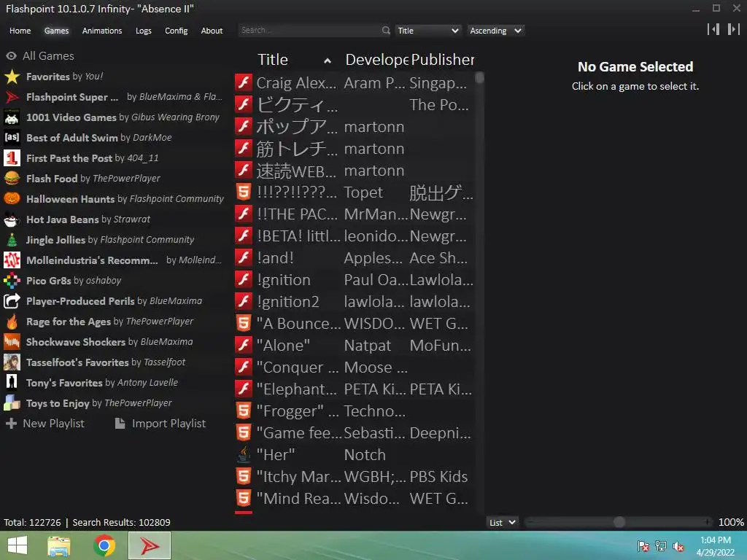Click the Flash Food burger icon
The width and height of the screenshot is (747, 560).
tap(12, 179)
